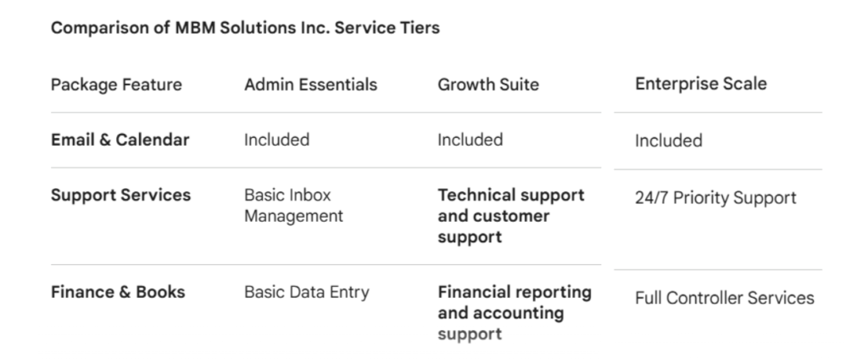Select the "Full Controller Services" cell

coord(724,298)
